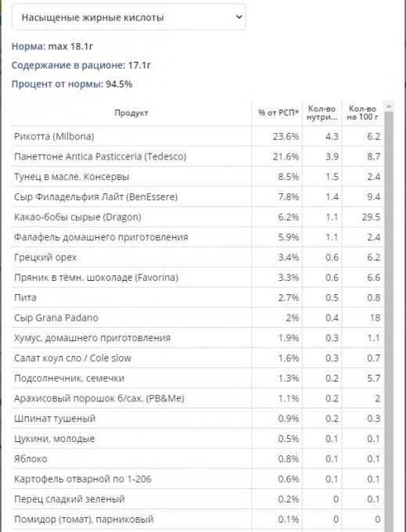406x532 pixels.
Task: Click the dropdown chevron arrow icon
Action: click(x=239, y=16)
